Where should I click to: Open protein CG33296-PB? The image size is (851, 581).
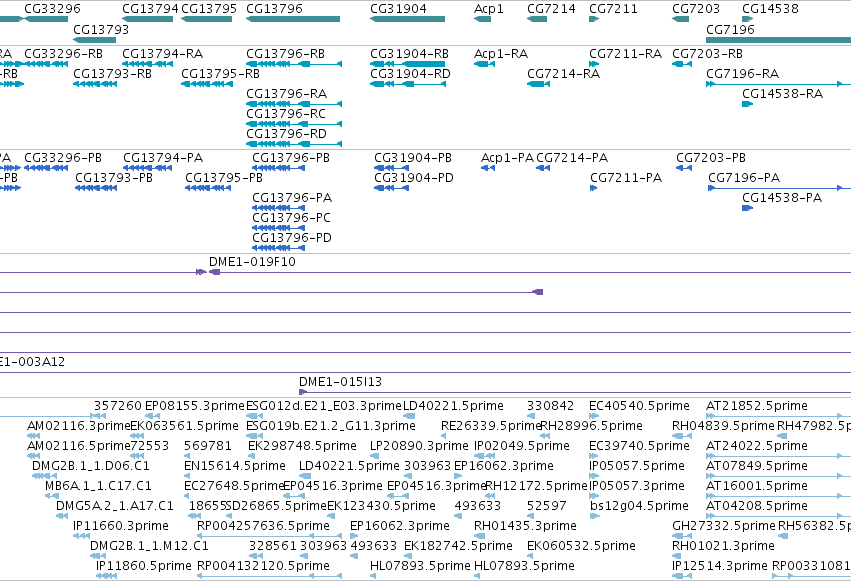point(63,158)
